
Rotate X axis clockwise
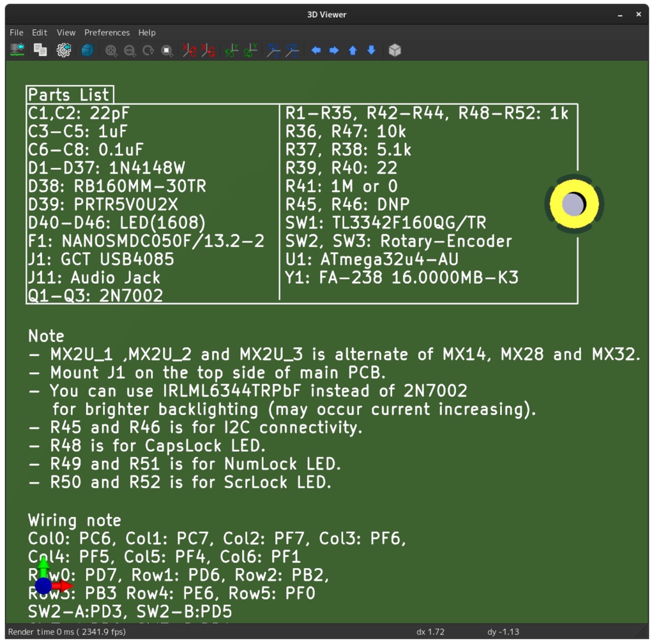(x=189, y=50)
